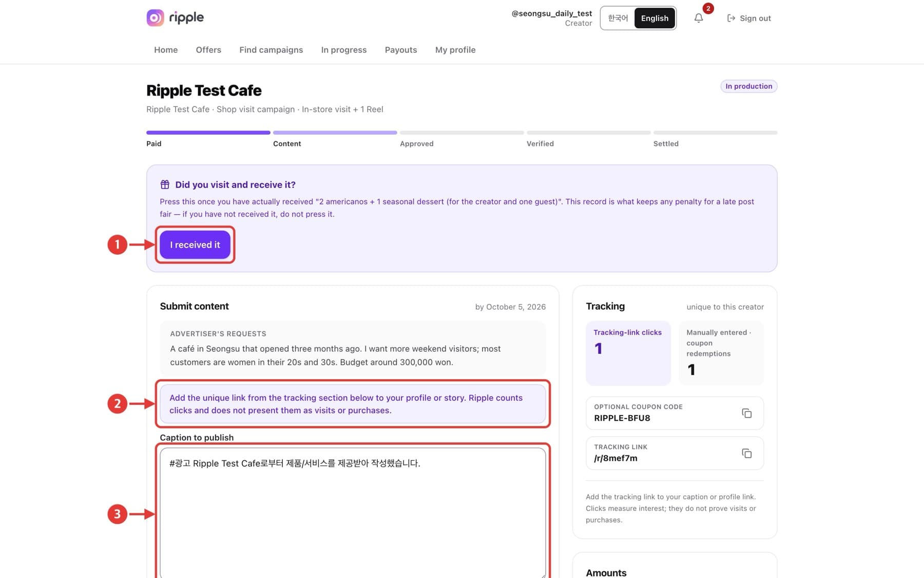Click the Shop visit campaign subtitle line
This screenshot has height=578, width=924.
[x=264, y=109]
